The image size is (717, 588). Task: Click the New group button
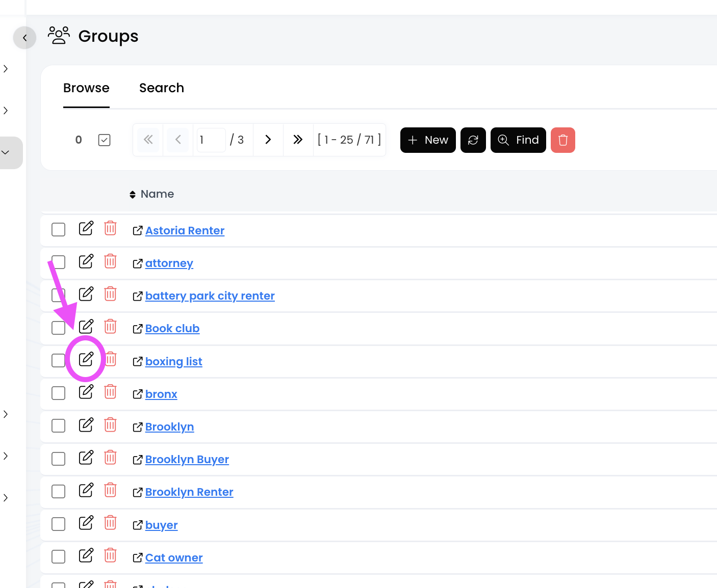pos(428,140)
